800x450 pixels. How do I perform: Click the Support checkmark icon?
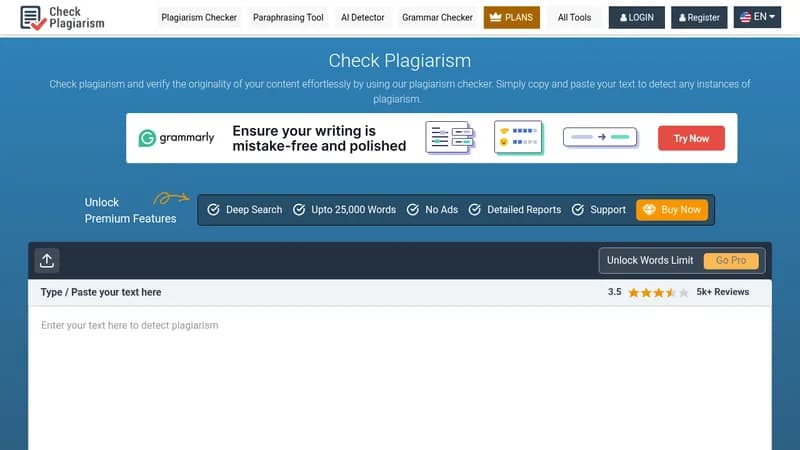click(x=578, y=210)
